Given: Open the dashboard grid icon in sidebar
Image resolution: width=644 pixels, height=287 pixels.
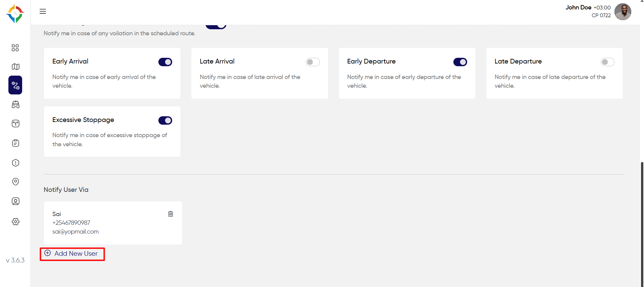Looking at the screenshot, I should click(15, 48).
